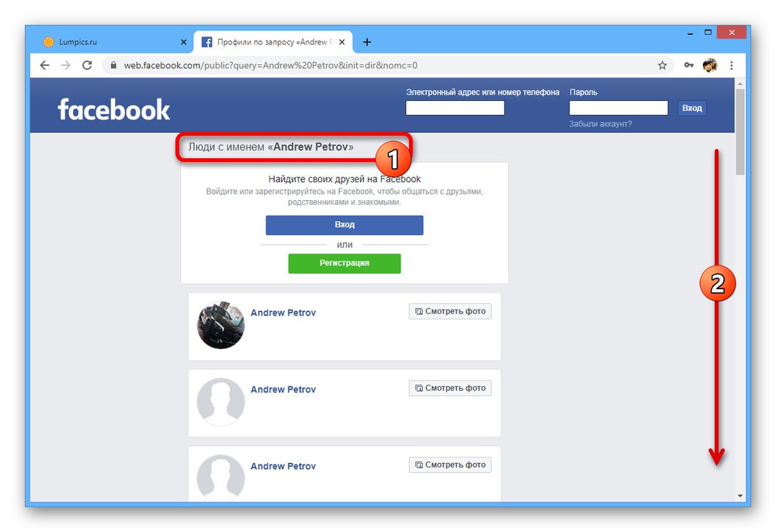The image size is (776, 532).
Task: Open a new tab with plus button
Action: point(367,42)
